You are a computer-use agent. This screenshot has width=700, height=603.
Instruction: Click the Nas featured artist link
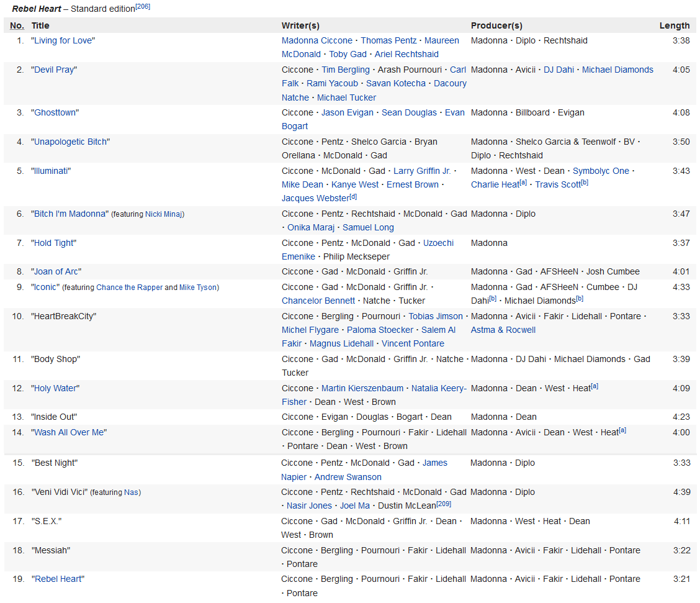132,492
